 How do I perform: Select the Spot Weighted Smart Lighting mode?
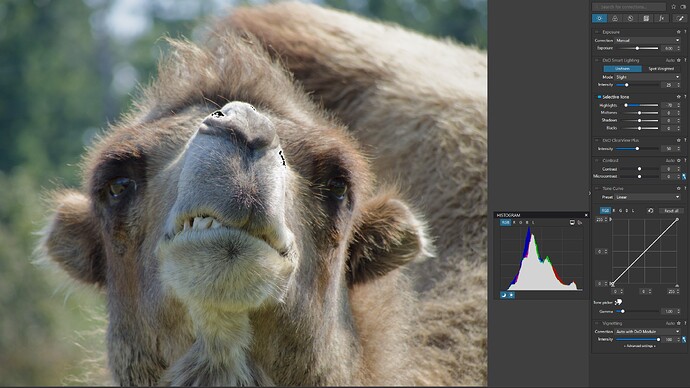(x=661, y=69)
